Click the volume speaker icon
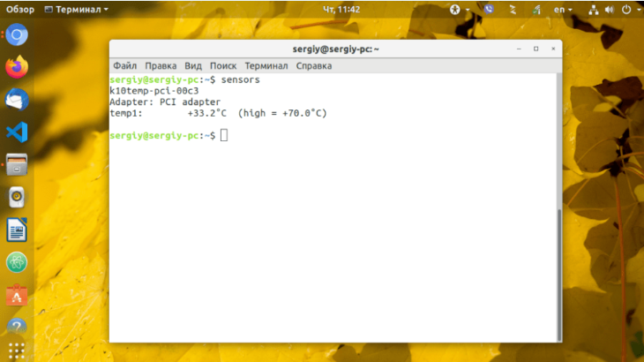 (609, 10)
